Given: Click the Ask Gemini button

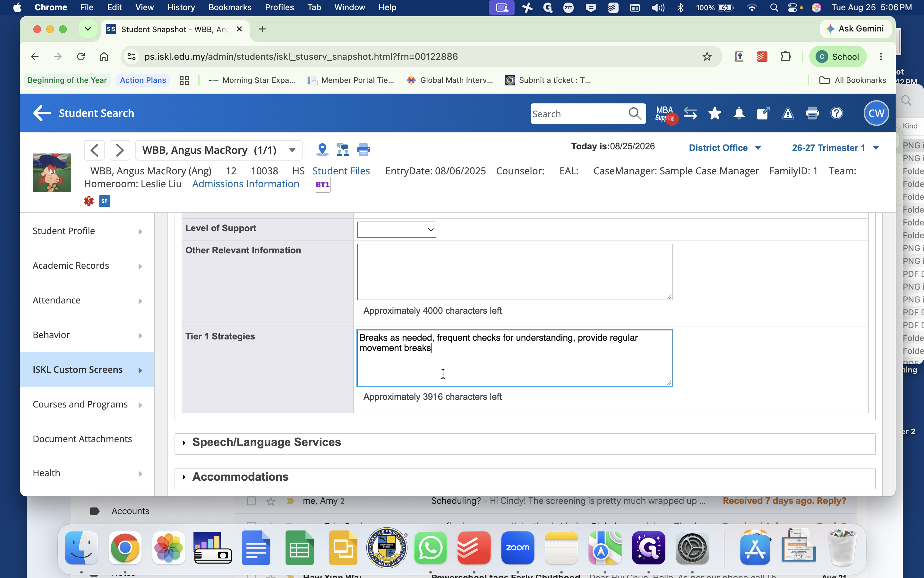Looking at the screenshot, I should 855,29.
